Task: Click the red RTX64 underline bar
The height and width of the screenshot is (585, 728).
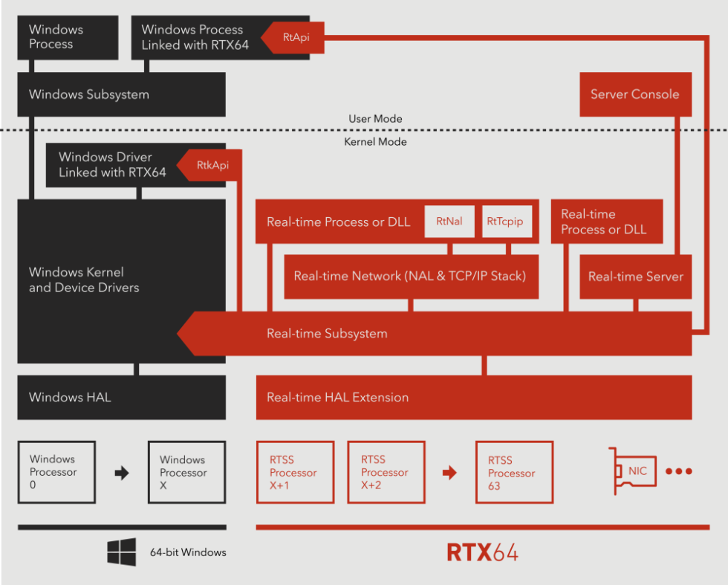Action: point(482,526)
